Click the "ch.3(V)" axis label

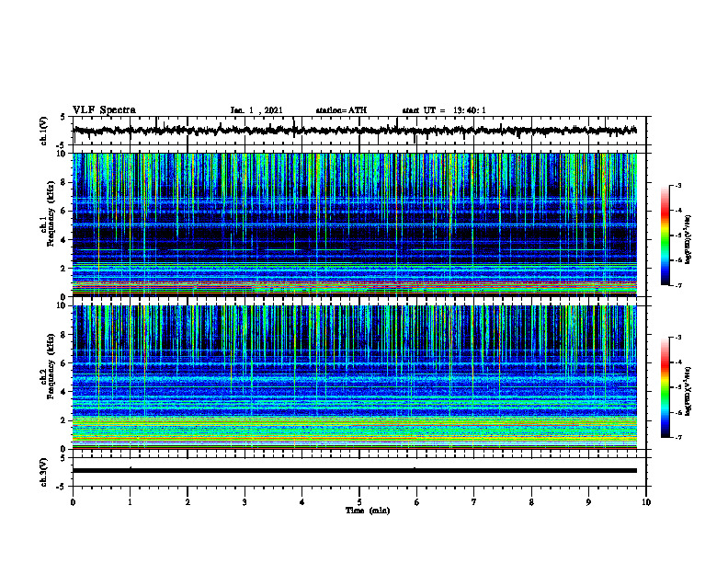44,472
